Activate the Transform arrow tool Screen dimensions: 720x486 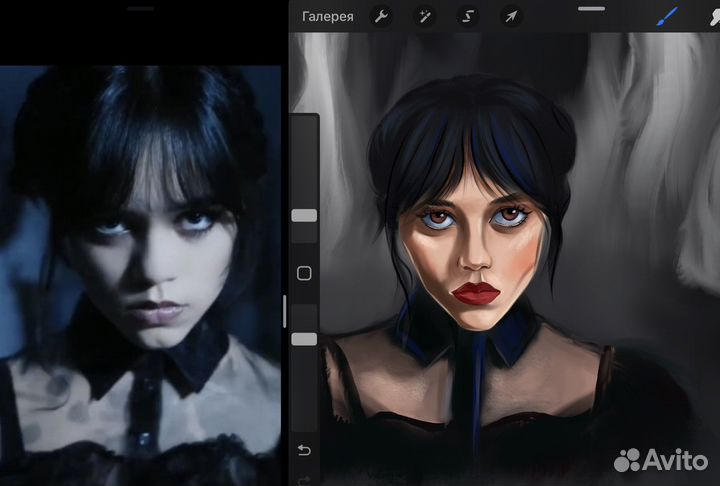click(x=510, y=16)
